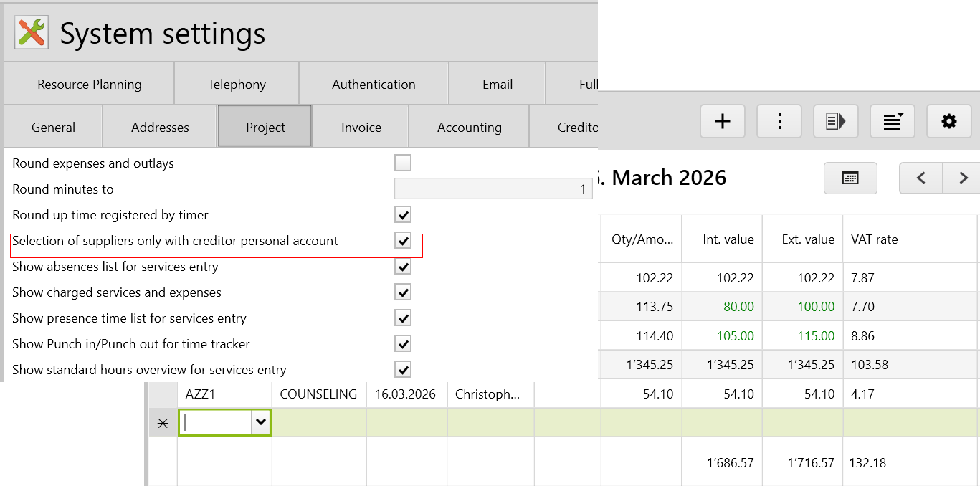Expand the new row combo box arrow
This screenshot has width=980, height=486.
coord(260,423)
